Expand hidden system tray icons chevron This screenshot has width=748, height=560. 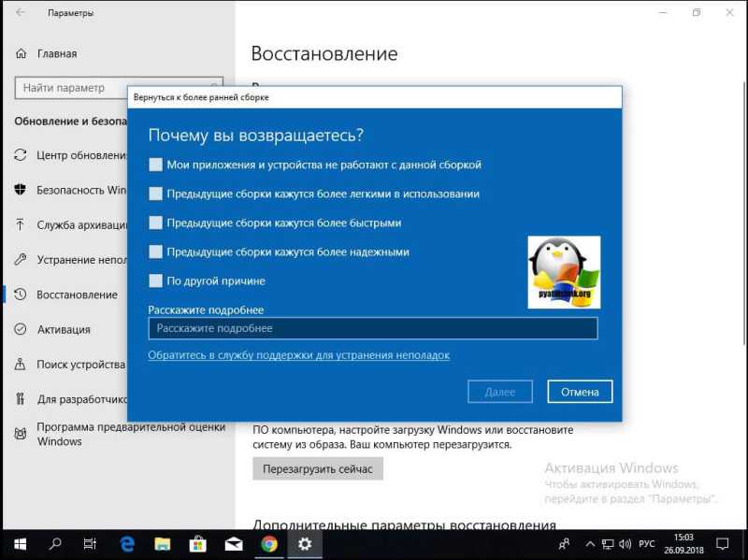(x=590, y=544)
